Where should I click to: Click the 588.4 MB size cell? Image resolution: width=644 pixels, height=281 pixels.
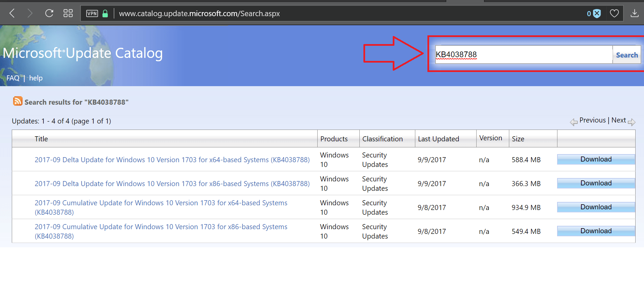pos(526,160)
